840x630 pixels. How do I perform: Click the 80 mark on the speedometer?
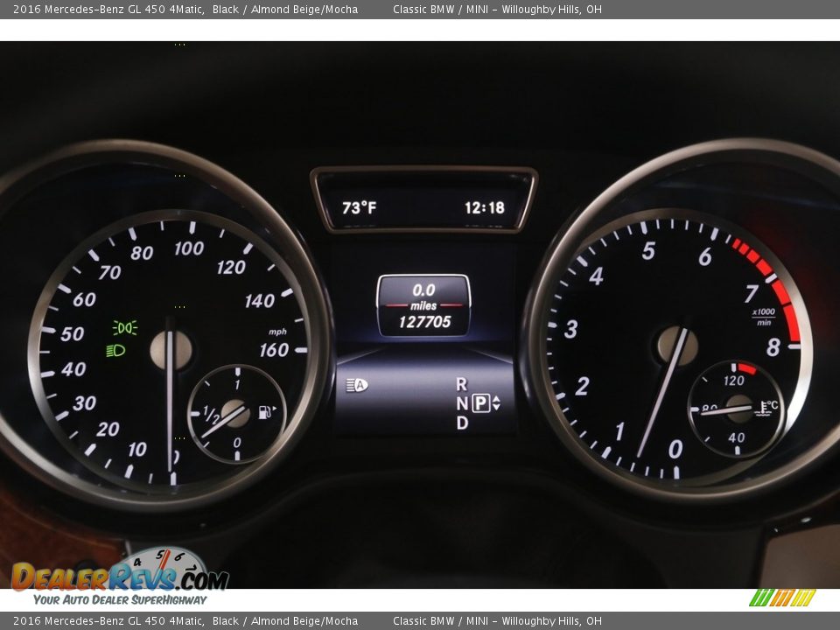click(142, 253)
